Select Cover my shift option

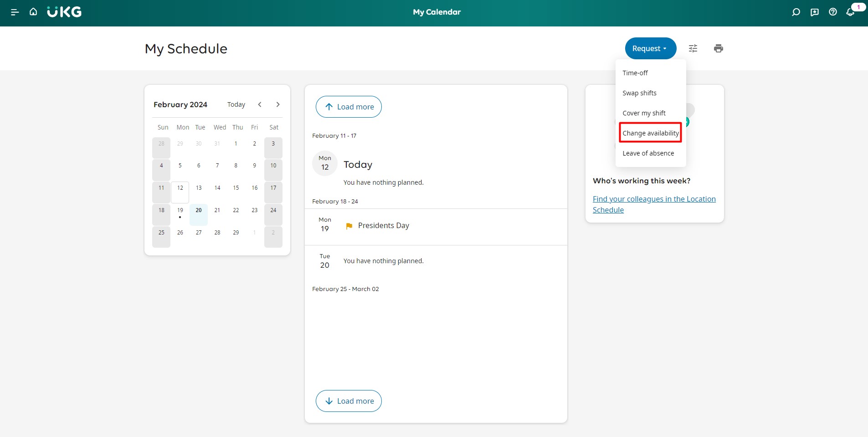pyautogui.click(x=644, y=113)
